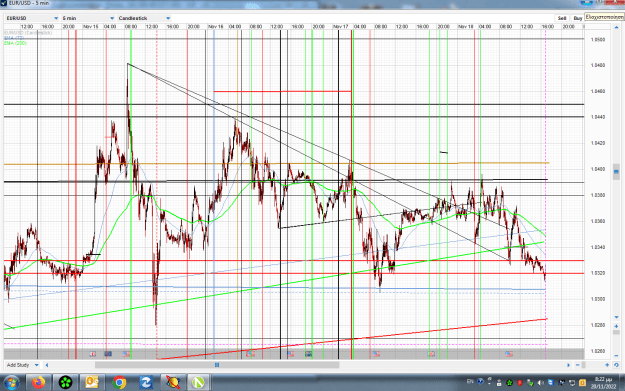Click the 1.0400 price label
This screenshot has height=391, width=625.
coord(598,169)
